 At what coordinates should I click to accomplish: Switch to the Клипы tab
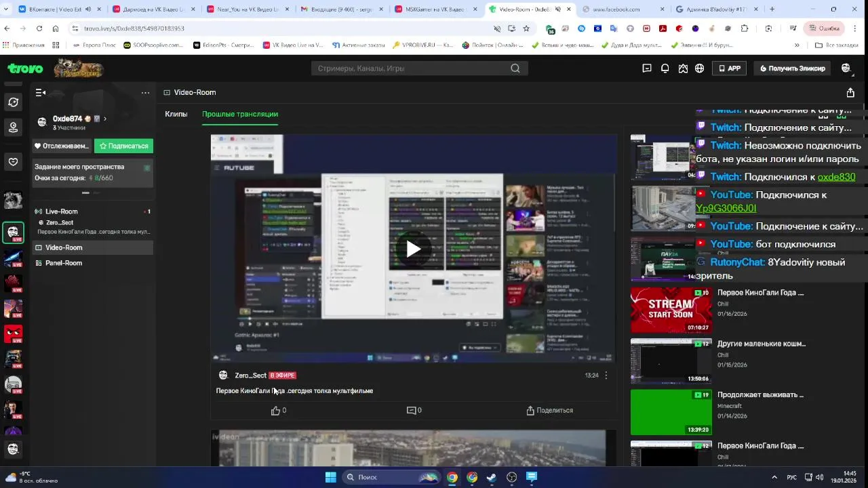[x=176, y=114]
